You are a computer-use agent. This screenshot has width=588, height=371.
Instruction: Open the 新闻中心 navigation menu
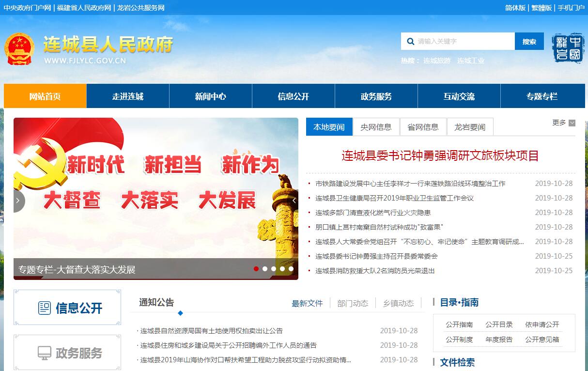click(x=210, y=96)
